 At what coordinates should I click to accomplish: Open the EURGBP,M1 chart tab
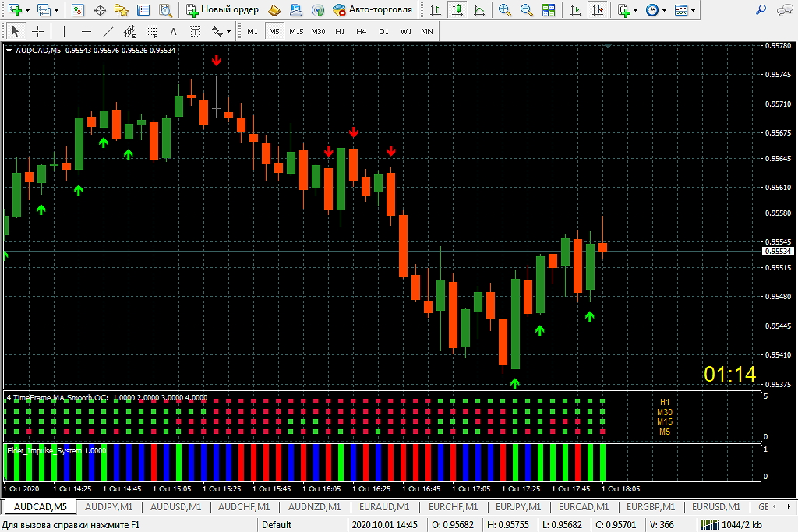pyautogui.click(x=651, y=507)
